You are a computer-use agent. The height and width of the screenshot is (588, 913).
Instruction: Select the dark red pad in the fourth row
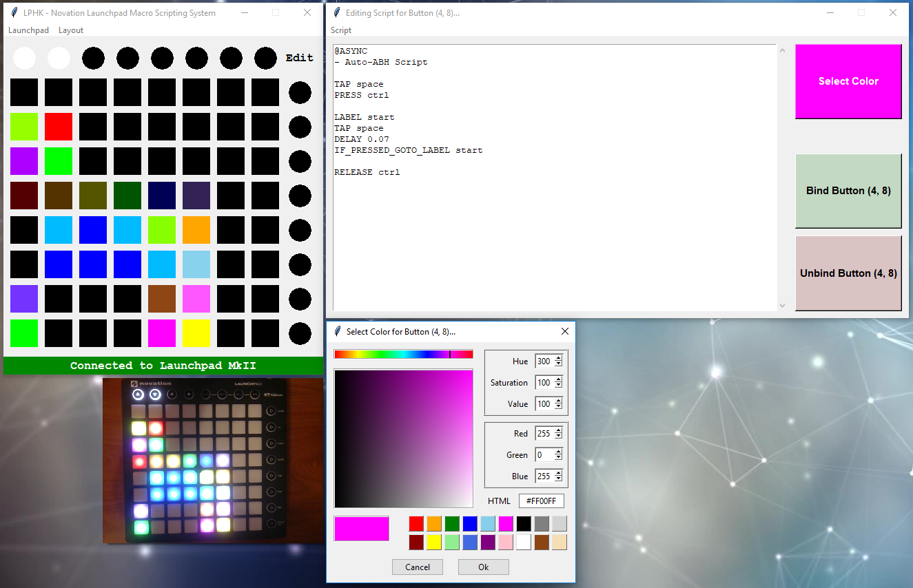(x=24, y=196)
